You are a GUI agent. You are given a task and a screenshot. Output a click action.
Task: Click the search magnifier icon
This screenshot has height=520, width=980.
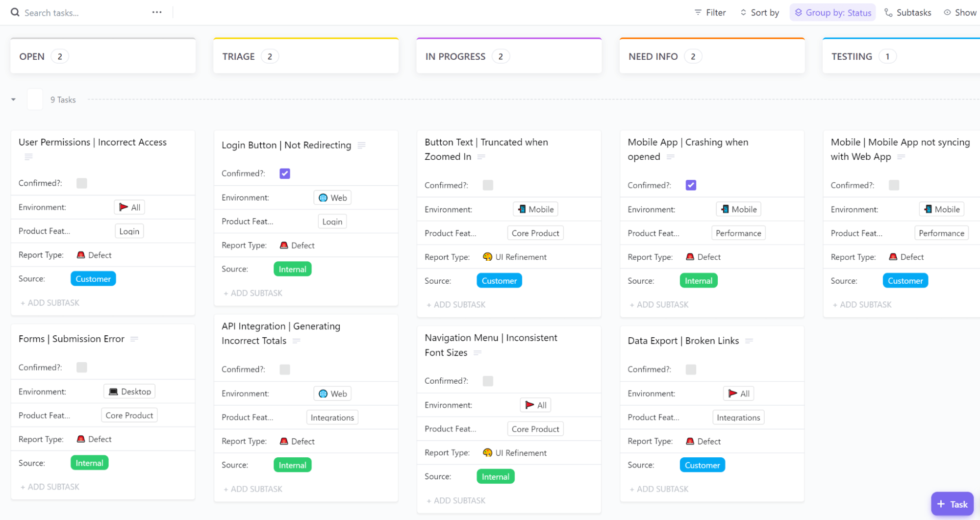click(x=15, y=12)
